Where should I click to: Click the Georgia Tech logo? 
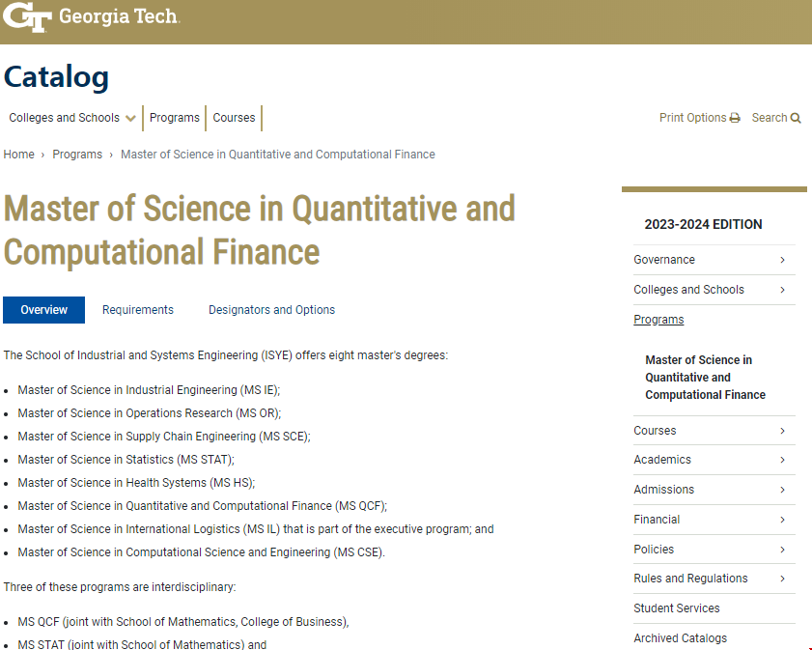91,17
